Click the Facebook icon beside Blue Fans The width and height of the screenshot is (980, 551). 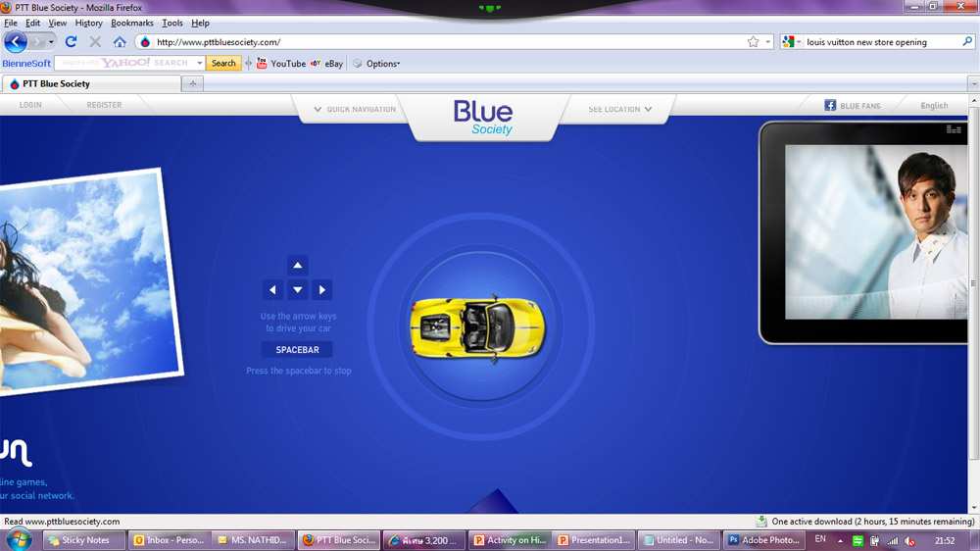point(830,105)
